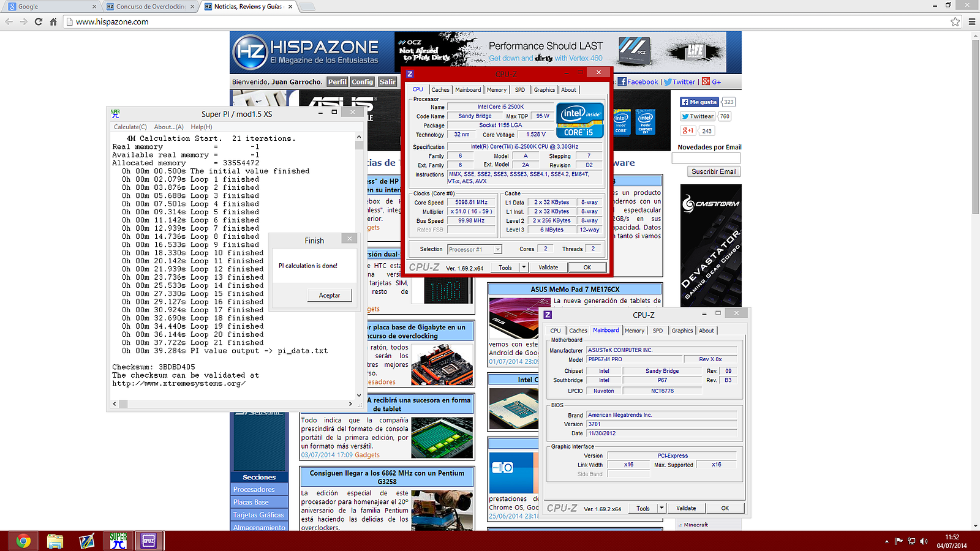The width and height of the screenshot is (980, 551).
Task: Click the Validate button in red CPU-Z
Action: tap(548, 268)
